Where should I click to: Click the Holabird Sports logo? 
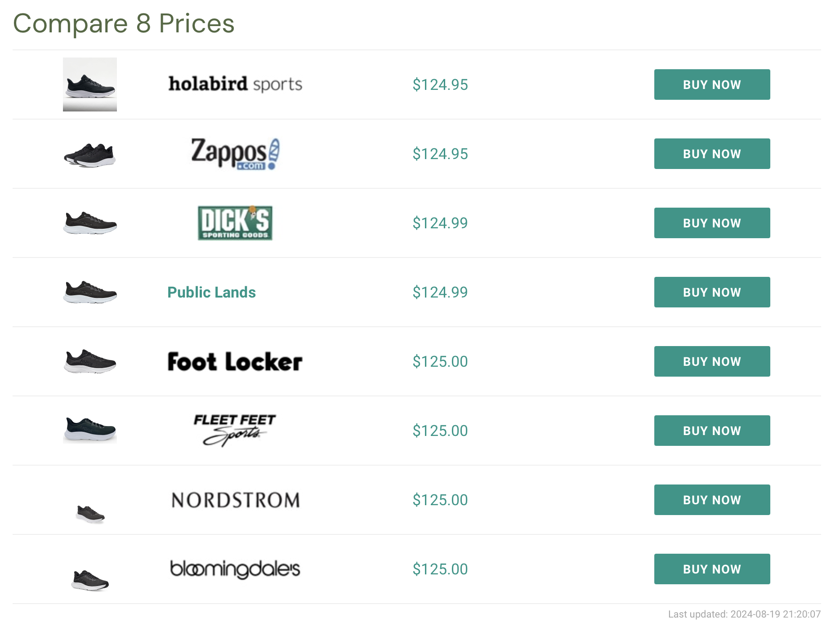pyautogui.click(x=235, y=84)
